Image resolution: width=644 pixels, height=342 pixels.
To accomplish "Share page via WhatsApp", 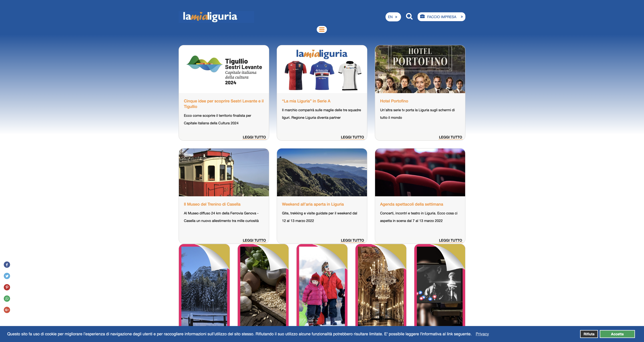I will coord(7,298).
